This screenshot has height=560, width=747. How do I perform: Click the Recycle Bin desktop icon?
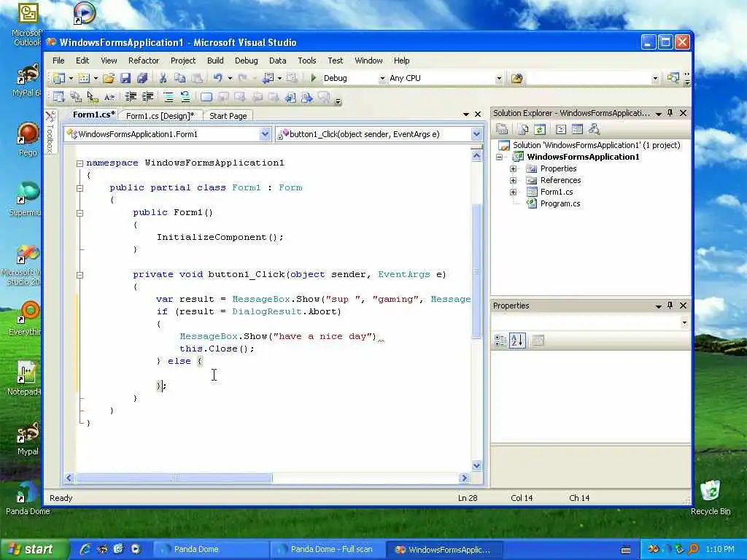(x=711, y=497)
